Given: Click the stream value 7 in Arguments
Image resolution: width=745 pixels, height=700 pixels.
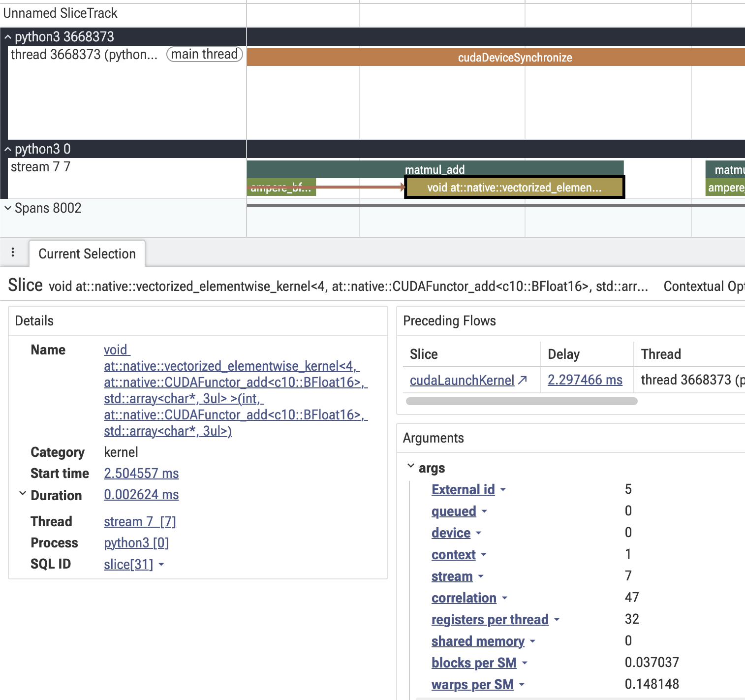Looking at the screenshot, I should (628, 576).
